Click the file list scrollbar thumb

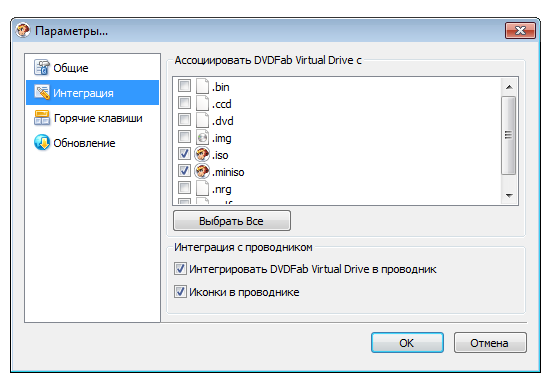tap(509, 135)
